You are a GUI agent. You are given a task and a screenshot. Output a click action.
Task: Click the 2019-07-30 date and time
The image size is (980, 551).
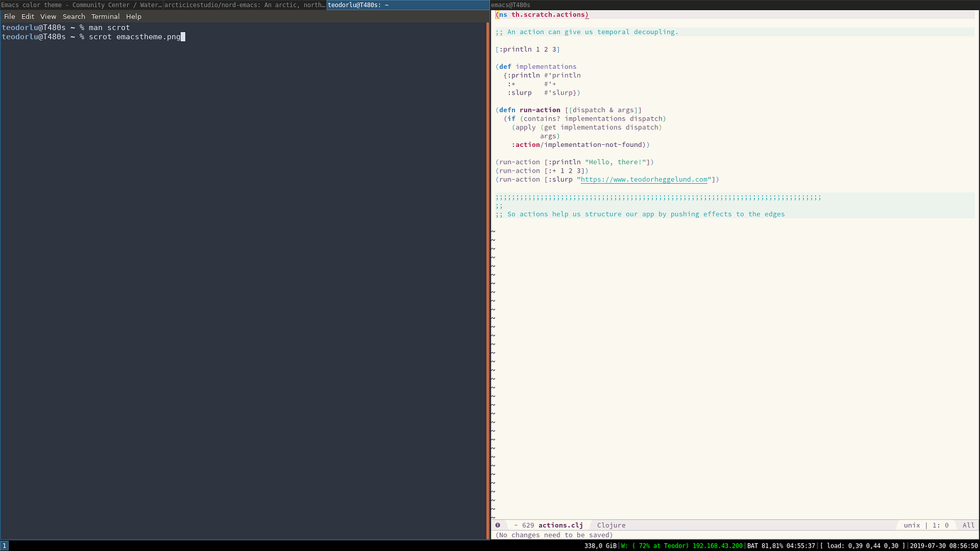(x=944, y=545)
